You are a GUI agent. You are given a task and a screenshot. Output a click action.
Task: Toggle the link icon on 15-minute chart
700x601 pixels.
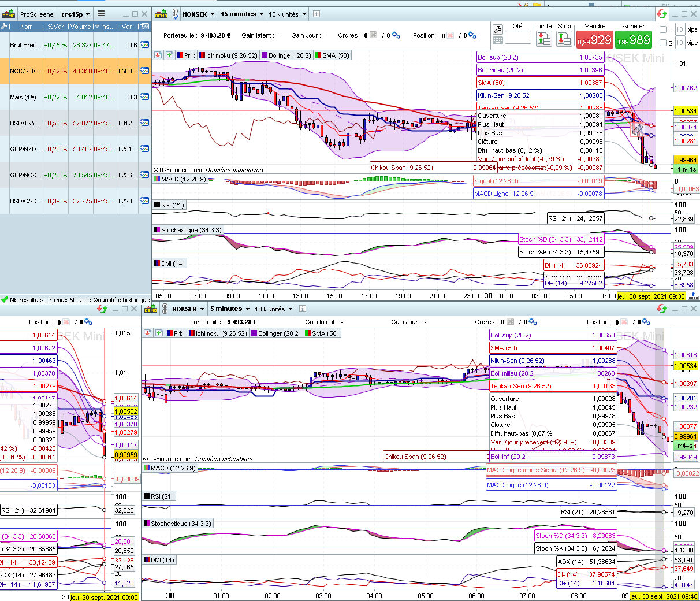click(x=174, y=14)
